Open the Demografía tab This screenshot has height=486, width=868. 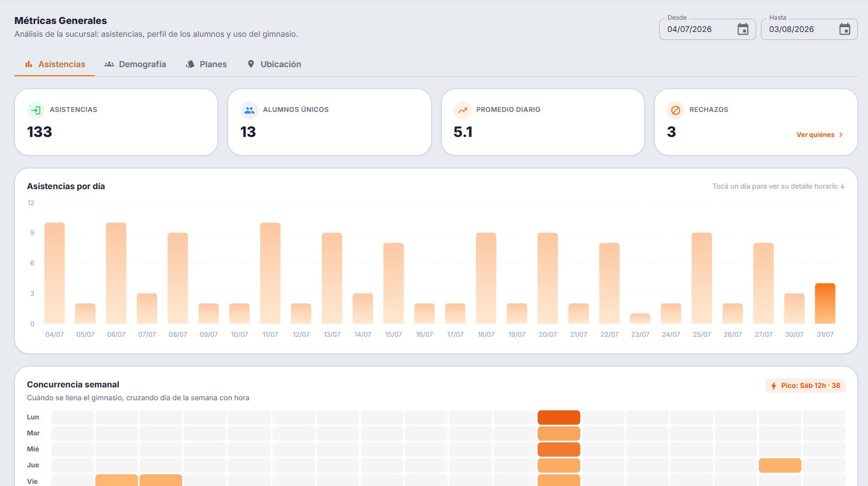[135, 64]
